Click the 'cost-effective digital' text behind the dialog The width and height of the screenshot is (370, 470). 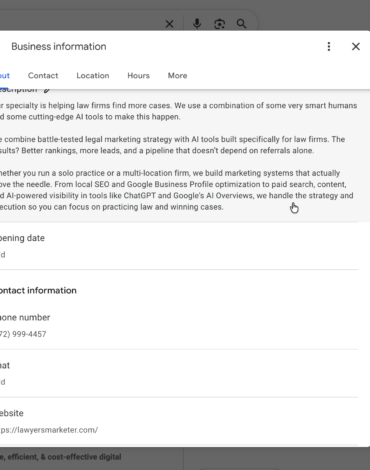click(84, 457)
